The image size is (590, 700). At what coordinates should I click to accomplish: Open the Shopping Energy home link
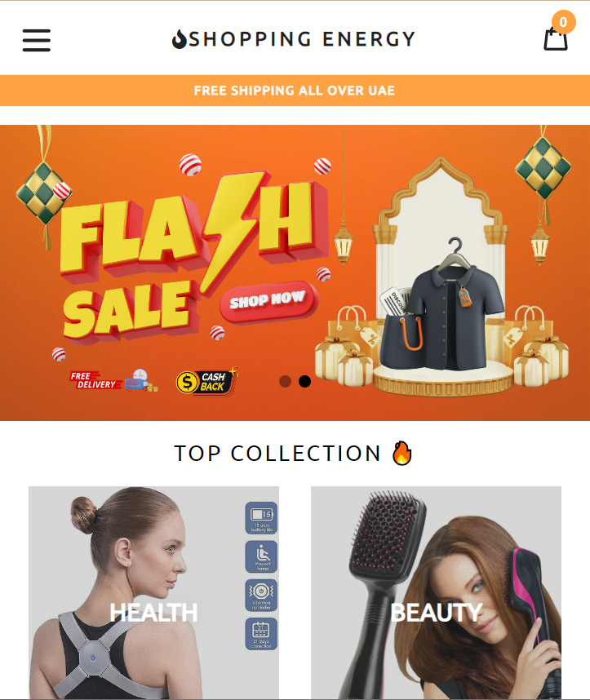coord(294,39)
